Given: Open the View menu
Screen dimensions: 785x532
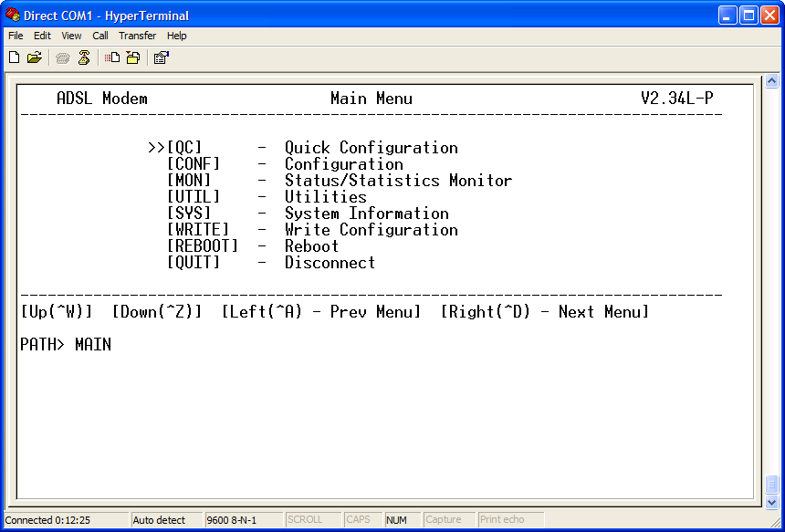Looking at the screenshot, I should click(x=70, y=36).
